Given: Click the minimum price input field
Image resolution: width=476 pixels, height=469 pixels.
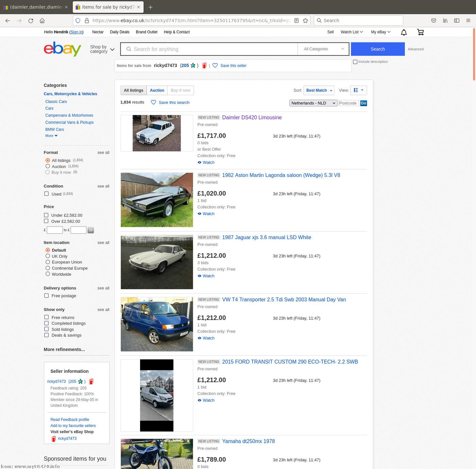Looking at the screenshot, I should pyautogui.click(x=55, y=230).
